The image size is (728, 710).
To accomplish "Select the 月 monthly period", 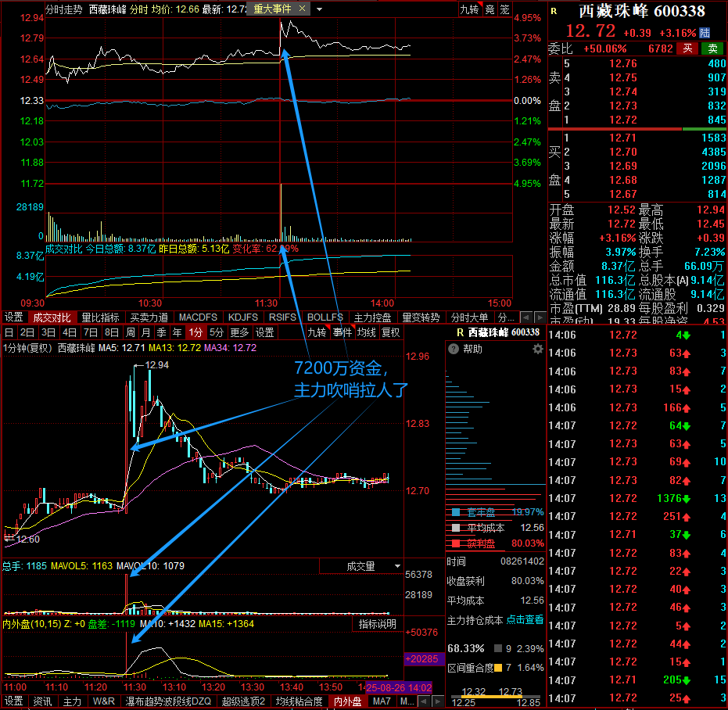I will pos(145,332).
